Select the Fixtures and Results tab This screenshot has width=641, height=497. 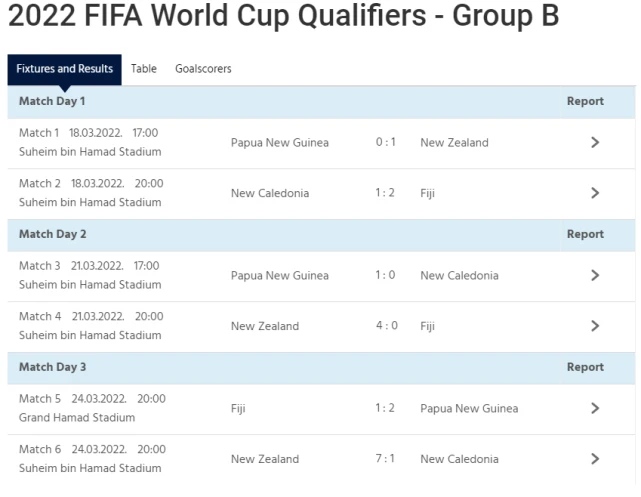pos(65,69)
